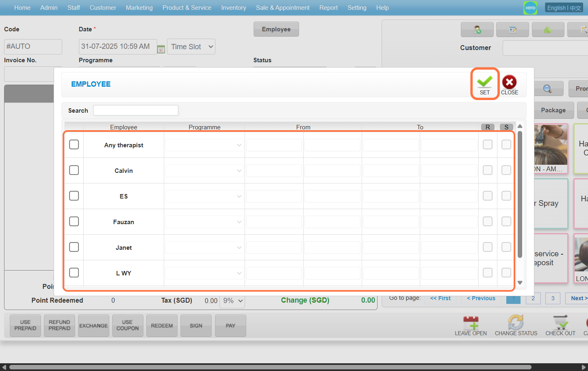Open the date picker calendar icon

(161, 49)
